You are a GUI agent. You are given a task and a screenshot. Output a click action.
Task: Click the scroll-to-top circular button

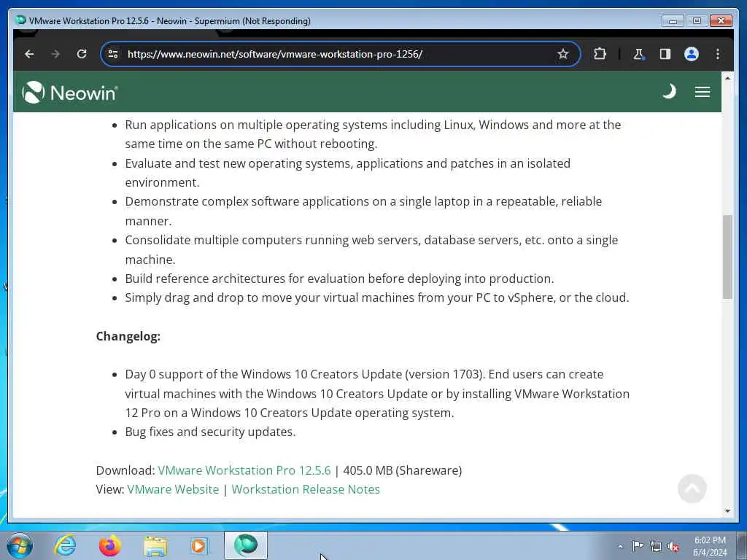pyautogui.click(x=692, y=489)
